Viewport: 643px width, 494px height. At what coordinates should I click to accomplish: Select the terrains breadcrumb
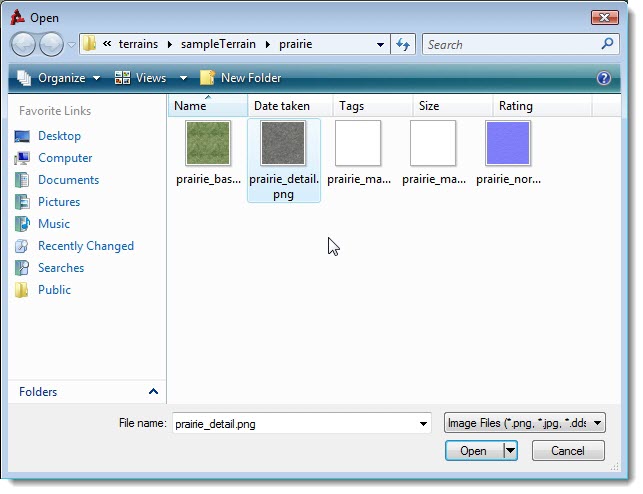[x=138, y=44]
